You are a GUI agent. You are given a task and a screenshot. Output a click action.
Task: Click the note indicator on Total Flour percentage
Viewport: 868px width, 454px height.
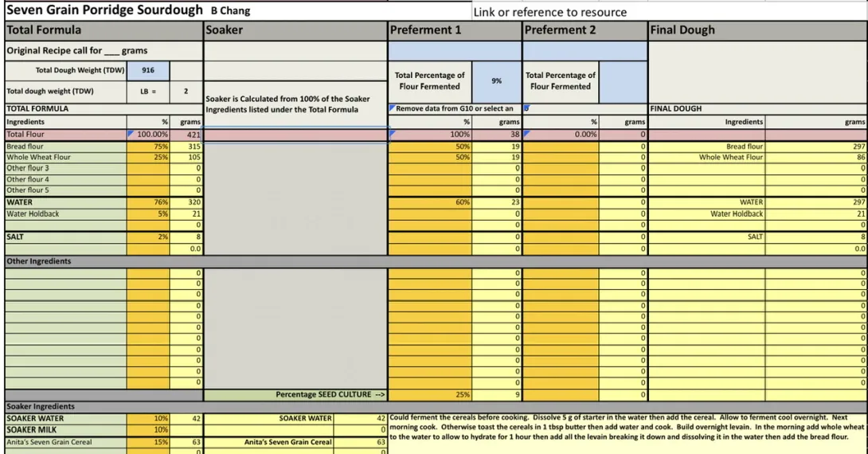click(130, 132)
